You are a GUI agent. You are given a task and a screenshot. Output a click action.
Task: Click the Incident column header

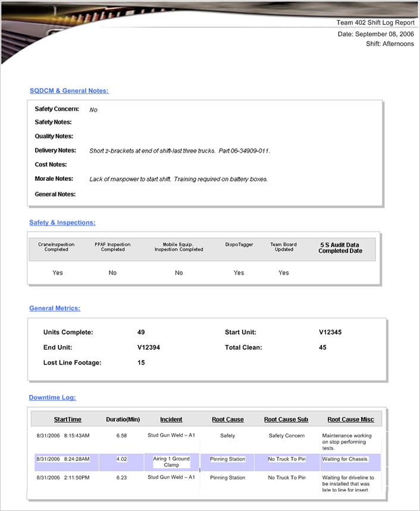171,419
